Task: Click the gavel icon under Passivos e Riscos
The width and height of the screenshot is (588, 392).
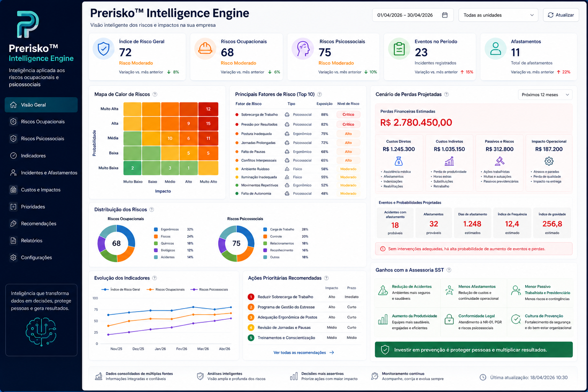Action: coord(500,161)
